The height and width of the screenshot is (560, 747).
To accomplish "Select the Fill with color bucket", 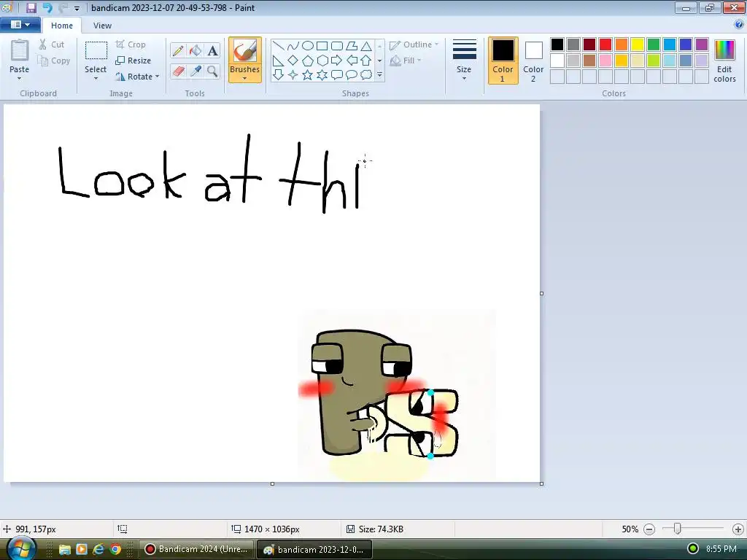I will 196,50.
